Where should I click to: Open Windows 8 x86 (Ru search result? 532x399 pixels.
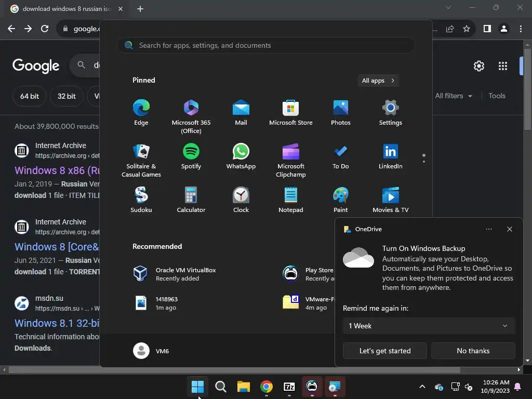(57, 170)
